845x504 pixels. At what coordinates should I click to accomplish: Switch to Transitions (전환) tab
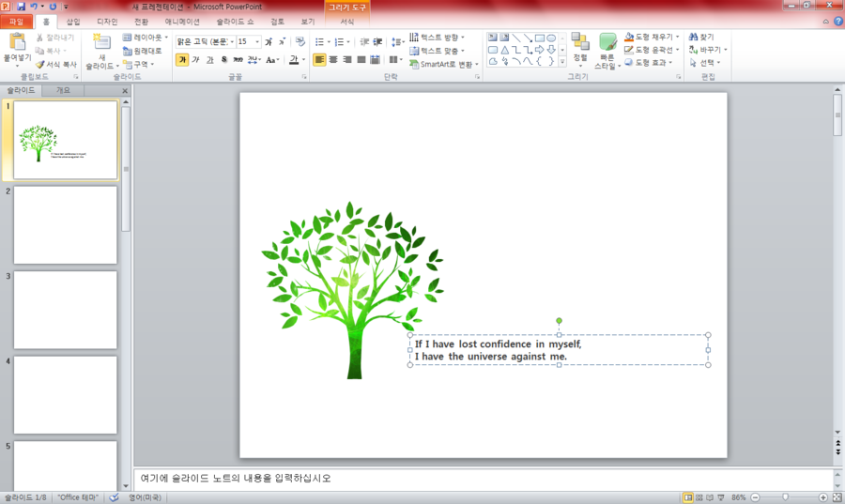coord(141,23)
